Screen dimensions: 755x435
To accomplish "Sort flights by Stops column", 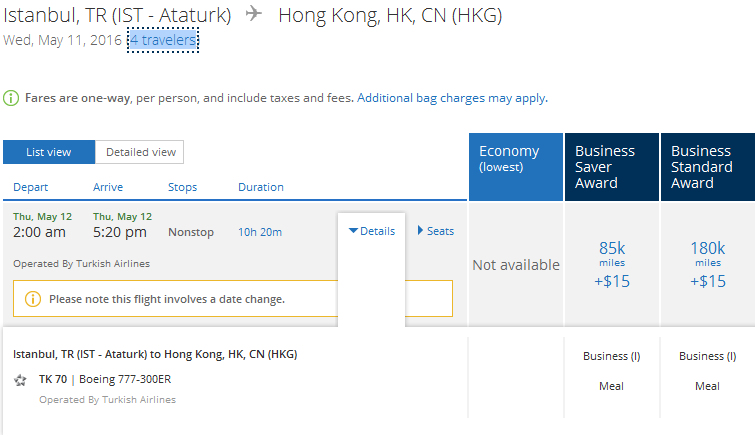I will pos(182,187).
